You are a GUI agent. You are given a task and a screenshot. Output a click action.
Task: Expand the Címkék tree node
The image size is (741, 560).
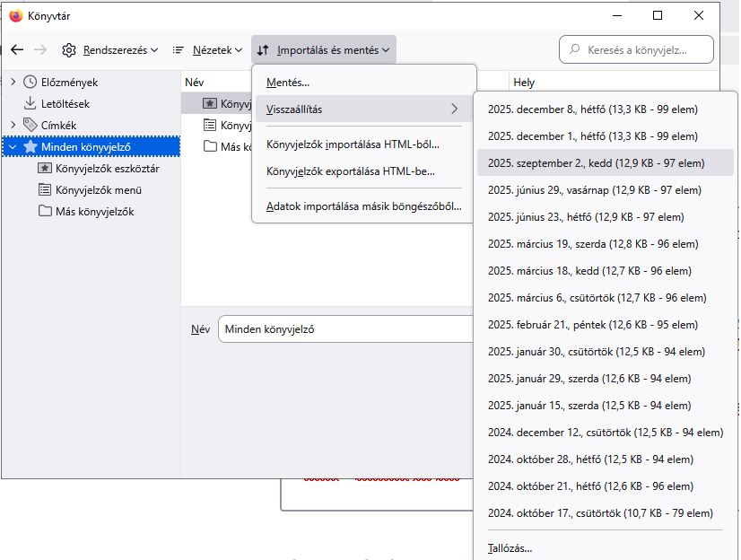(x=13, y=126)
